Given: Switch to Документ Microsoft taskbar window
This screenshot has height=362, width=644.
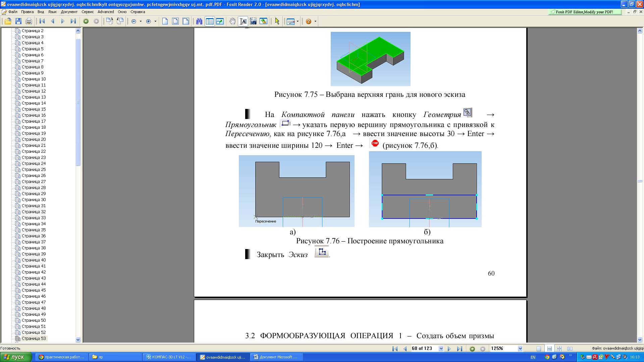Looking at the screenshot, I should pos(277,357).
